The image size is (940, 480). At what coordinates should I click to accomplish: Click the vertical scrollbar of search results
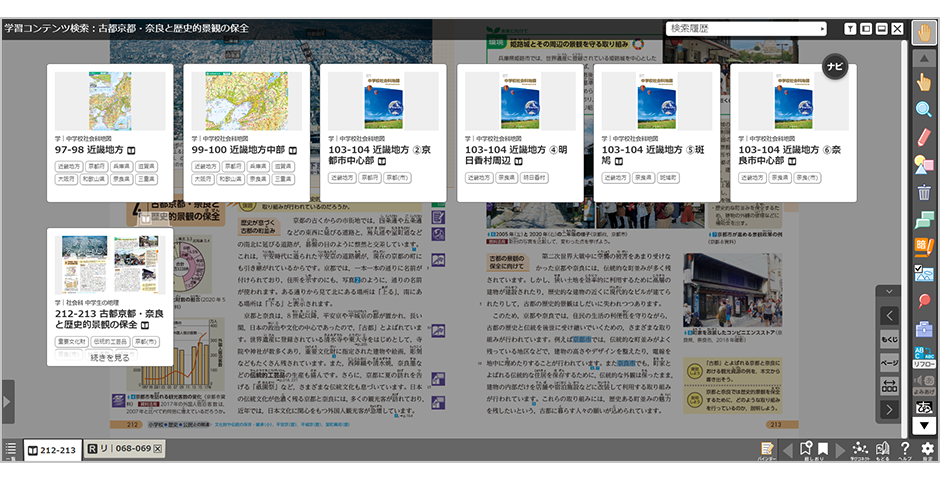(904, 240)
